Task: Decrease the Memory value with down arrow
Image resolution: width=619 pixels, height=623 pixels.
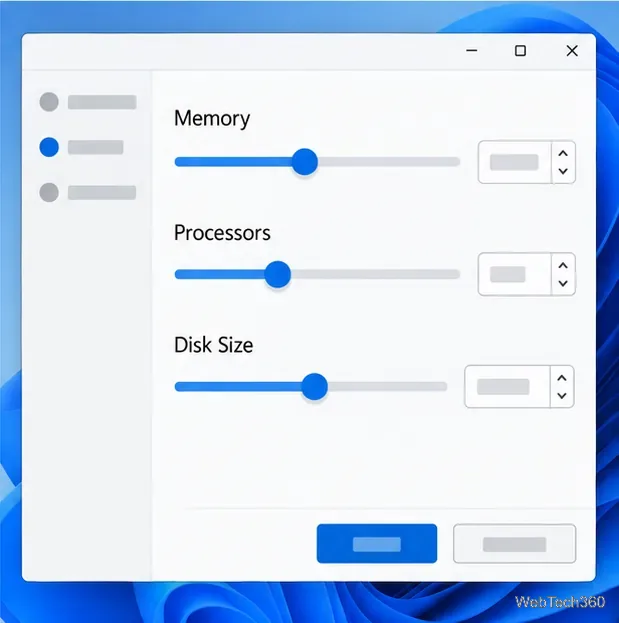Action: click(563, 171)
